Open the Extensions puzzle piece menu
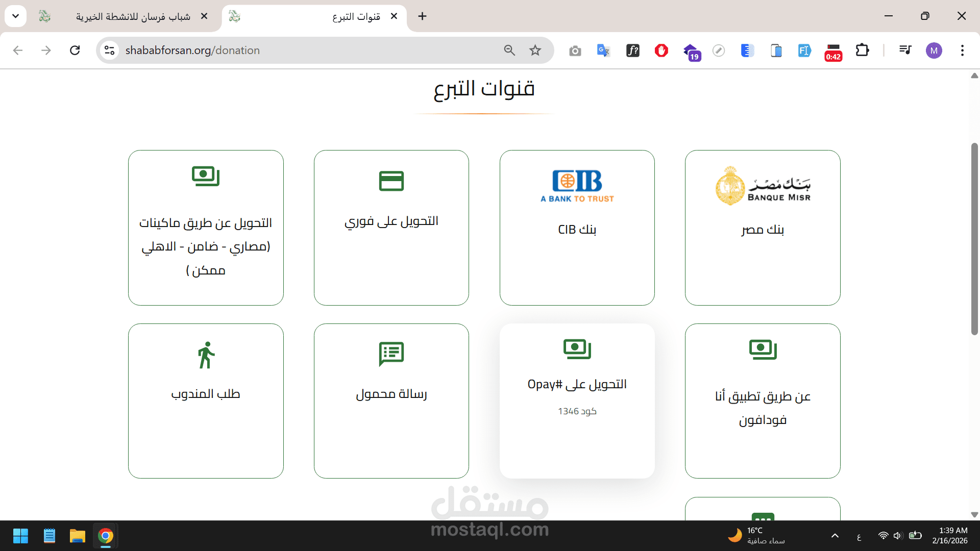 pyautogui.click(x=862, y=50)
